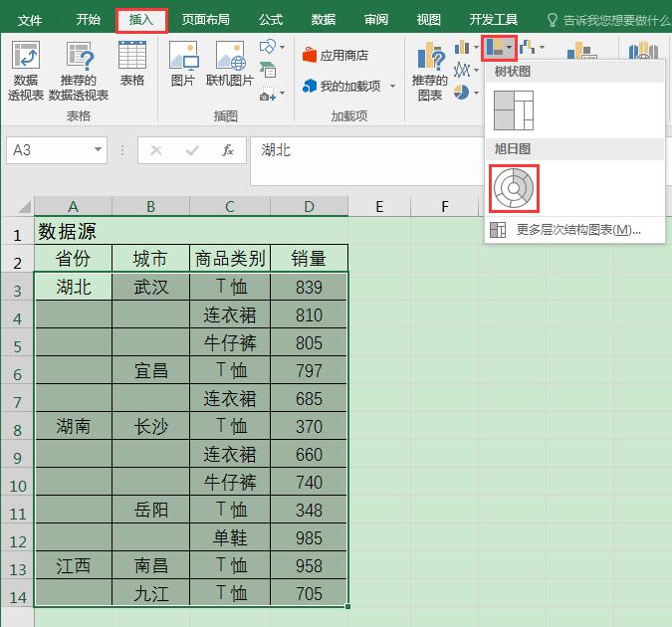Open the Shapes gallery icon

coord(268,47)
